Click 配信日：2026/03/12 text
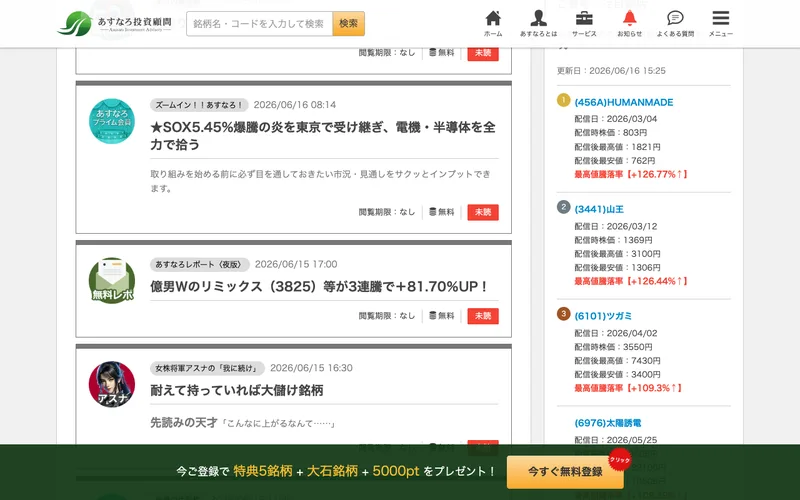The image size is (800, 500). pos(616,226)
